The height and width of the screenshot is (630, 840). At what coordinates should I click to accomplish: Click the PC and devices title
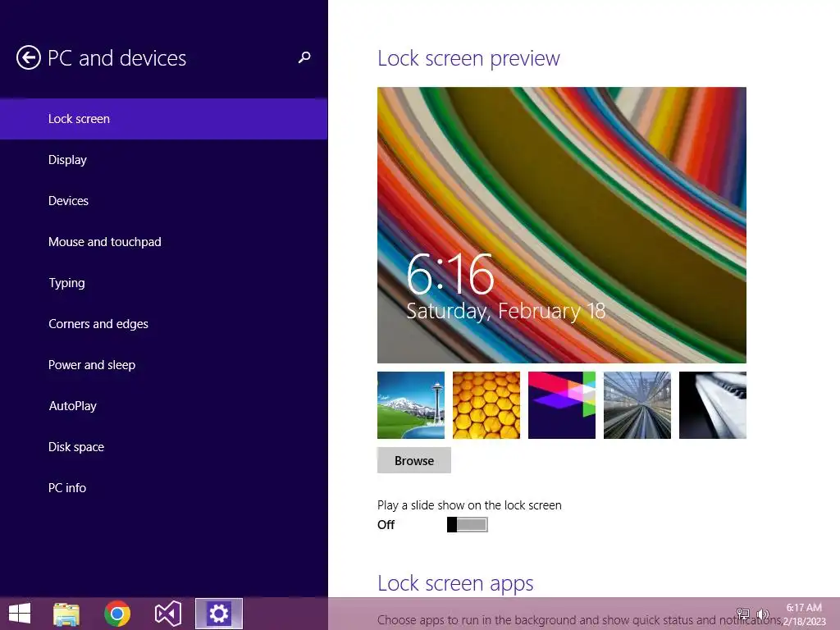(x=116, y=58)
